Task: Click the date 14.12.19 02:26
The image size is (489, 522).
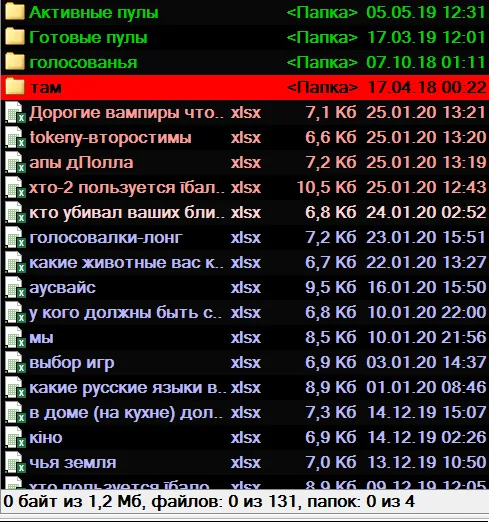Action: tap(426, 437)
